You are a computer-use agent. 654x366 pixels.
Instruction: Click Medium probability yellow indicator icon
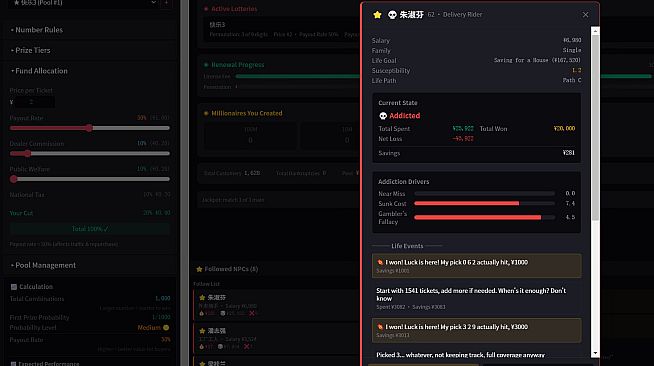pyautogui.click(x=166, y=328)
